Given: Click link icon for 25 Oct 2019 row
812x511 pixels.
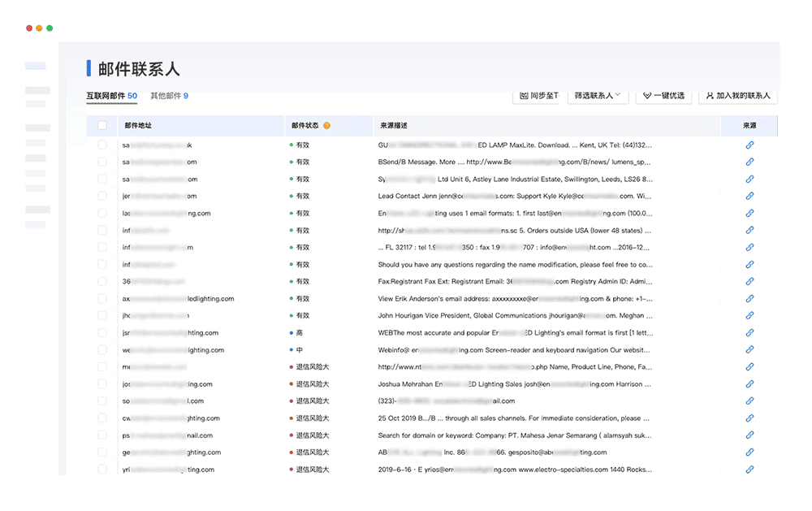Looking at the screenshot, I should point(749,418).
